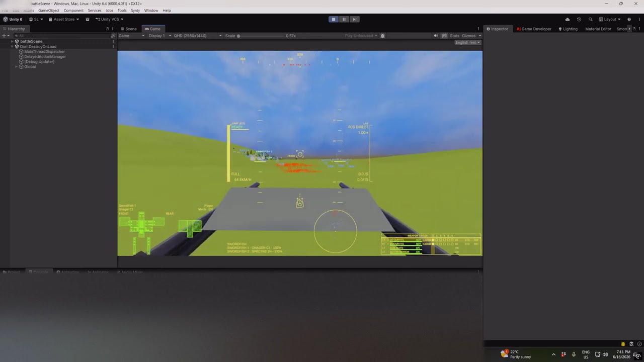
Task: Show more Inspector-area tabs with the arrow
Action: 629,29
